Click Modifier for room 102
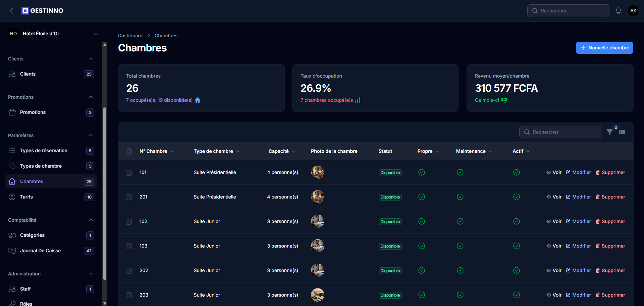This screenshot has height=306, width=644. (x=579, y=221)
